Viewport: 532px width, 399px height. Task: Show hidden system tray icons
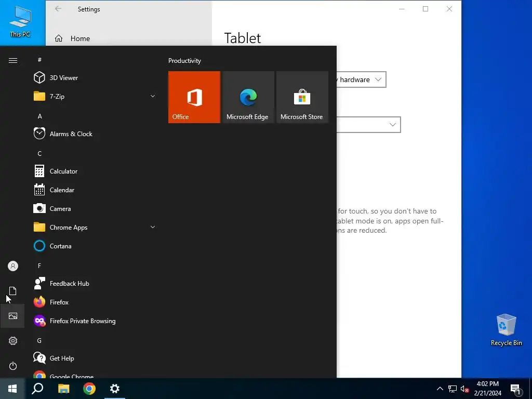(x=440, y=389)
